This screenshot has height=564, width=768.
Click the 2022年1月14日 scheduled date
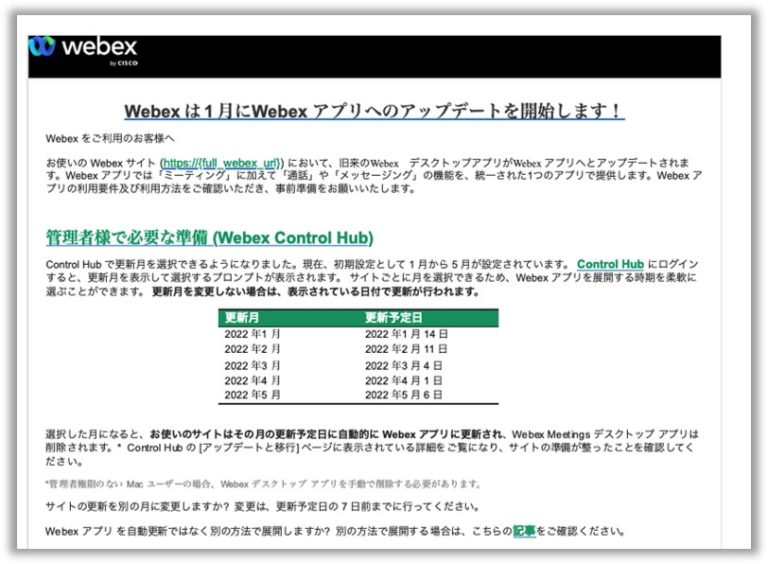(x=406, y=334)
